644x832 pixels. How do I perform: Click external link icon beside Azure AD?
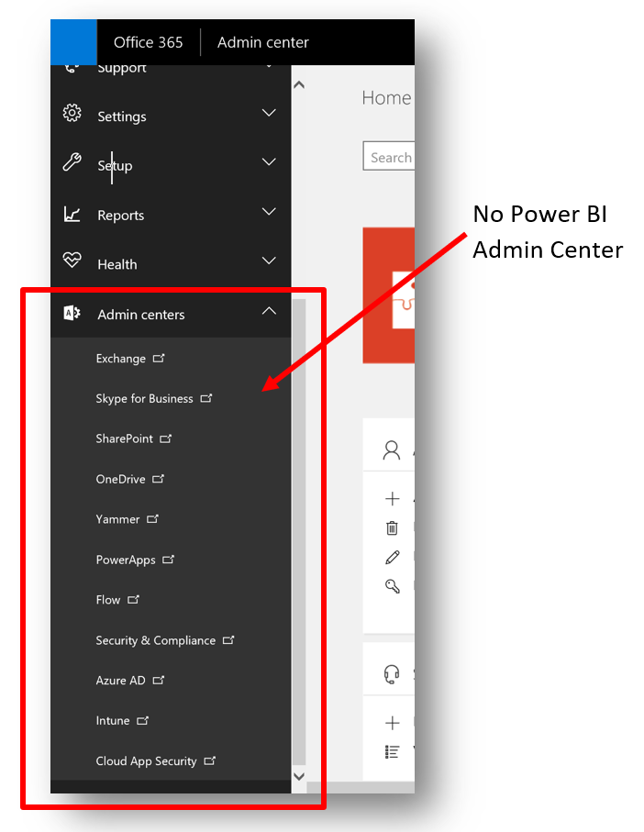[159, 681]
